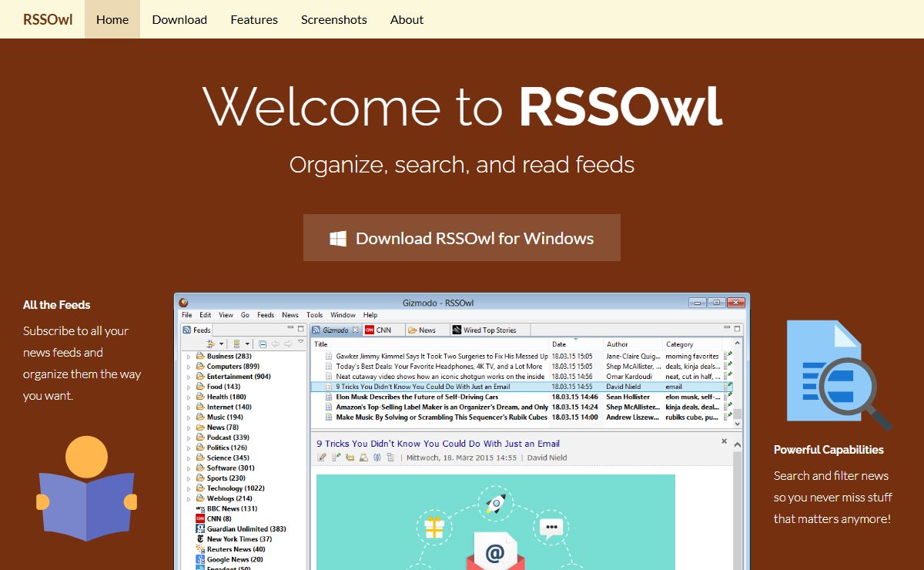Click the RSS icon on the Feeds panel tab
Viewport: 924px width, 570px height.
coord(186,330)
